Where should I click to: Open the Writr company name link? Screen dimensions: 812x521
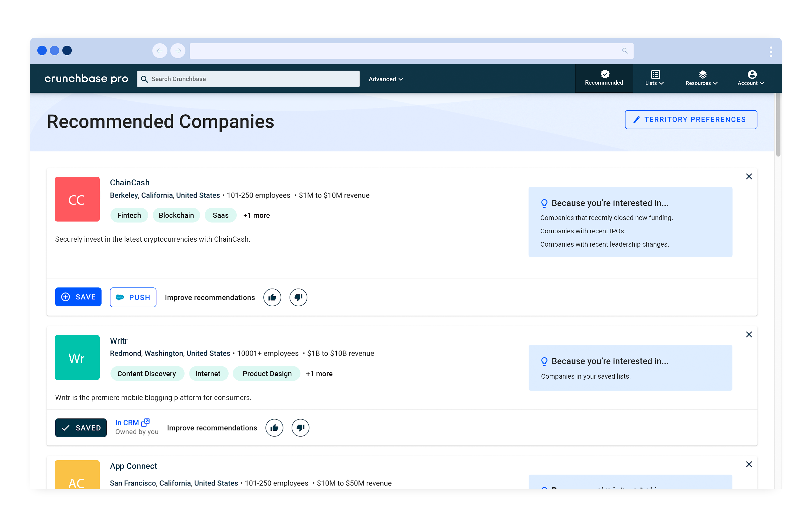[x=119, y=341]
